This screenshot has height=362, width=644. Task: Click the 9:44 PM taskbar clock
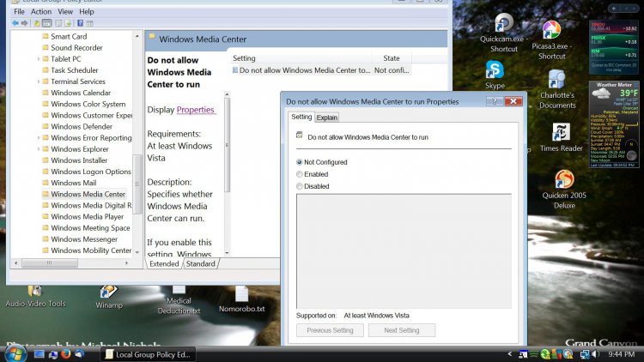pyautogui.click(x=622, y=353)
